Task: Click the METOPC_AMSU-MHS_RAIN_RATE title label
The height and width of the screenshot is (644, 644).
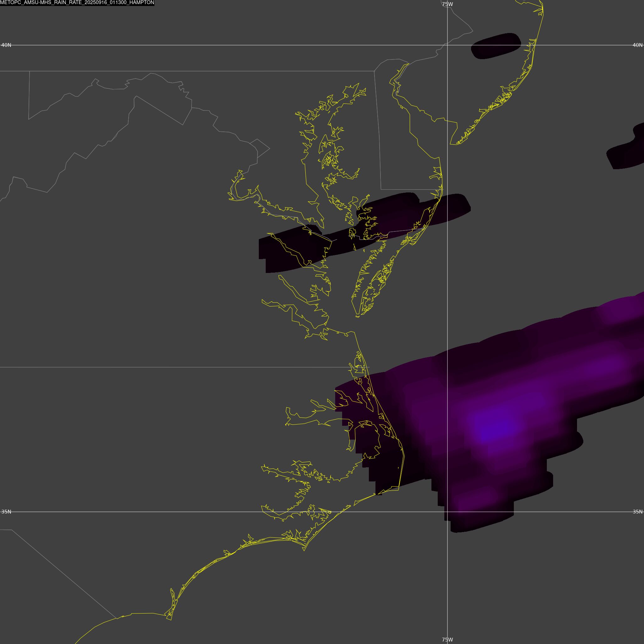Action: (x=77, y=3)
